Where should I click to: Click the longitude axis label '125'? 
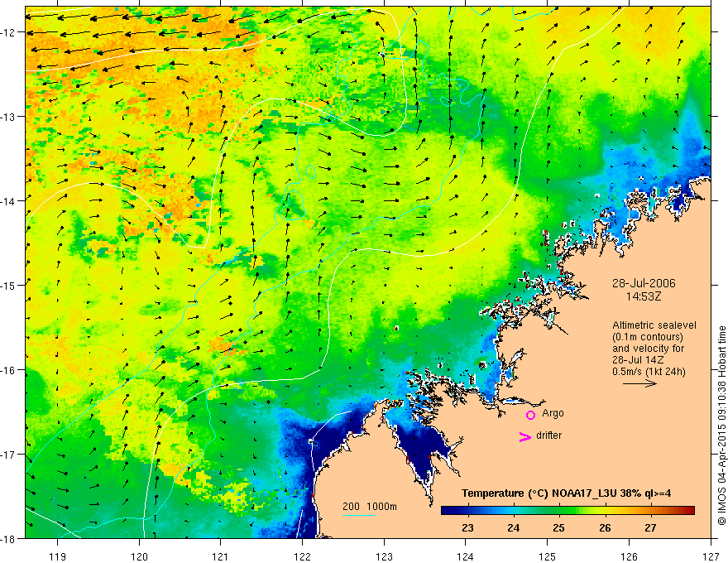click(x=548, y=556)
